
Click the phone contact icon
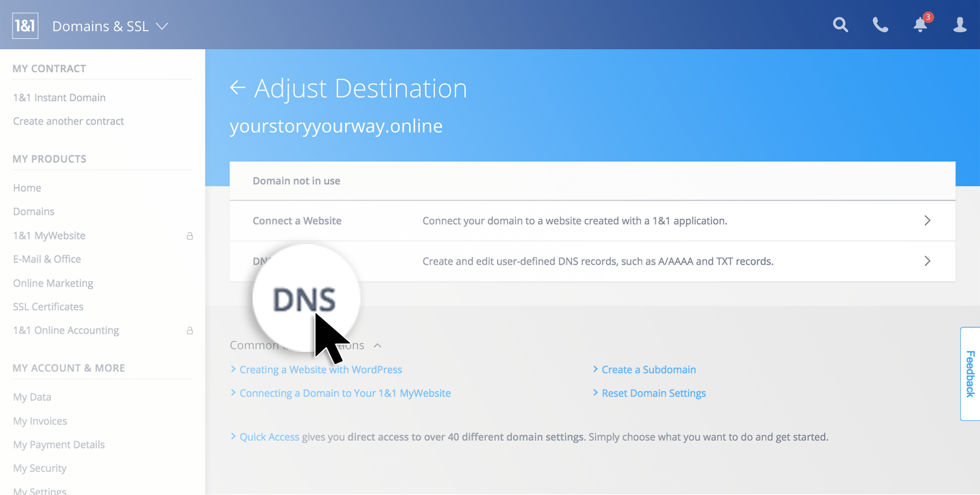pyautogui.click(x=880, y=25)
